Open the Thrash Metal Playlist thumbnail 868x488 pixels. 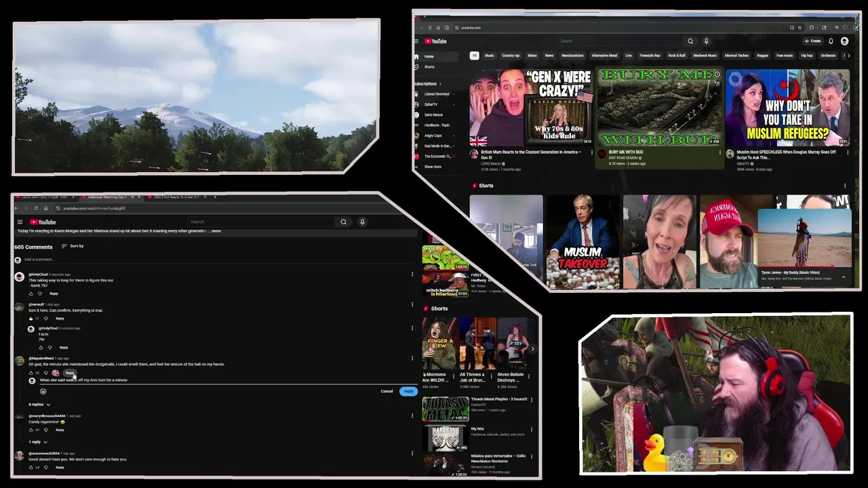[446, 409]
